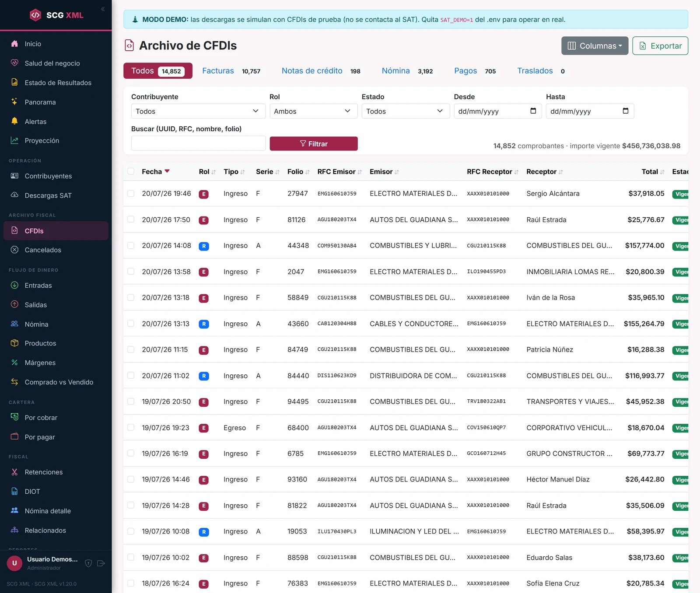Image resolution: width=700 pixels, height=593 pixels.
Task: Sort the table by the Fecha column
Action: pyautogui.click(x=156, y=171)
